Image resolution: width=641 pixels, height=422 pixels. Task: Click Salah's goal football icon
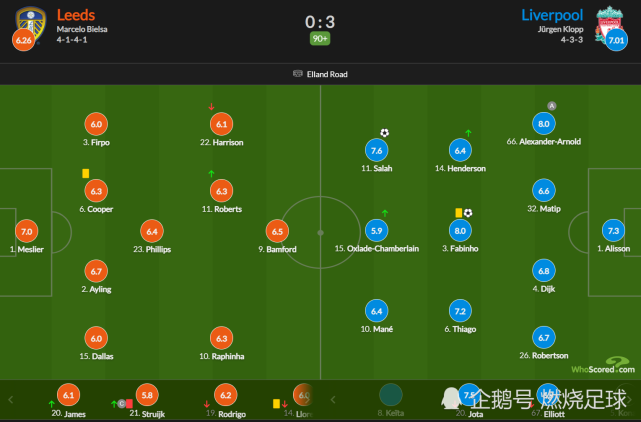click(384, 132)
